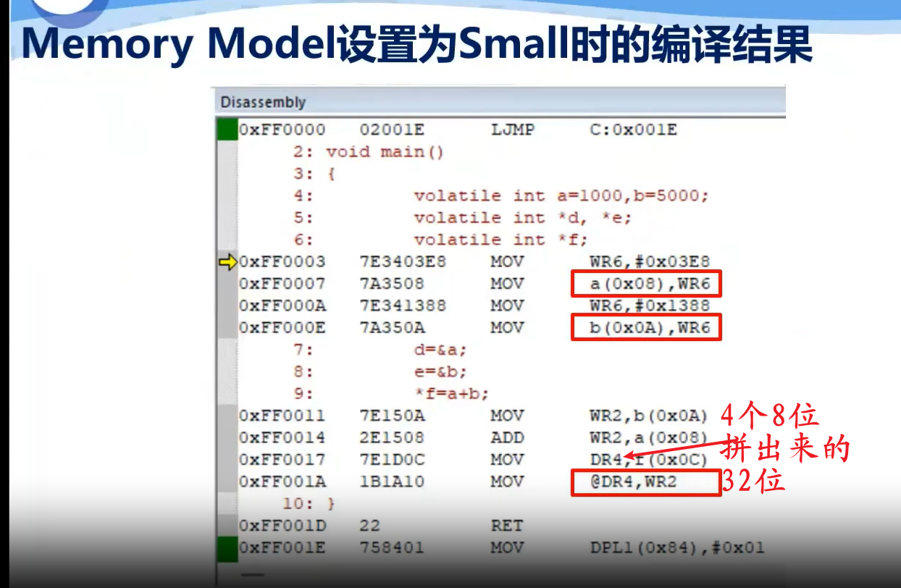This screenshot has width=901, height=588.
Task: Select opcode bytes 7E341388
Action: (x=403, y=306)
